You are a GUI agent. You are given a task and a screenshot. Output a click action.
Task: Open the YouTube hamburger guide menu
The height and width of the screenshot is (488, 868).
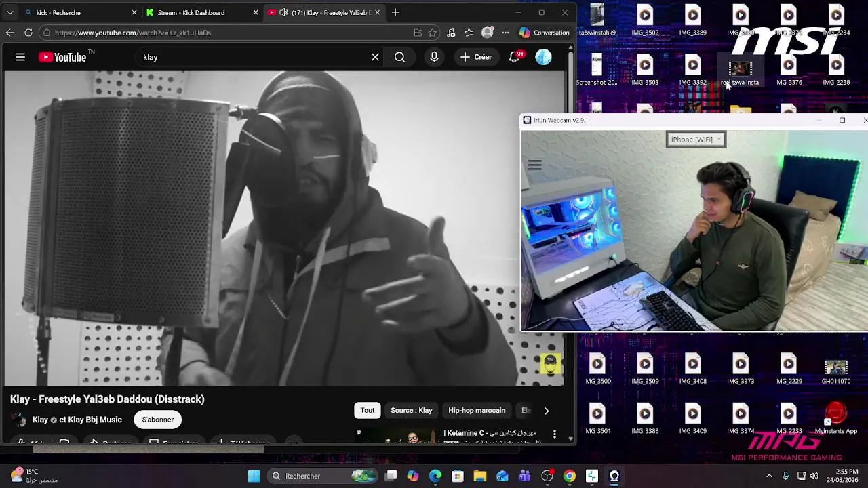tap(20, 57)
